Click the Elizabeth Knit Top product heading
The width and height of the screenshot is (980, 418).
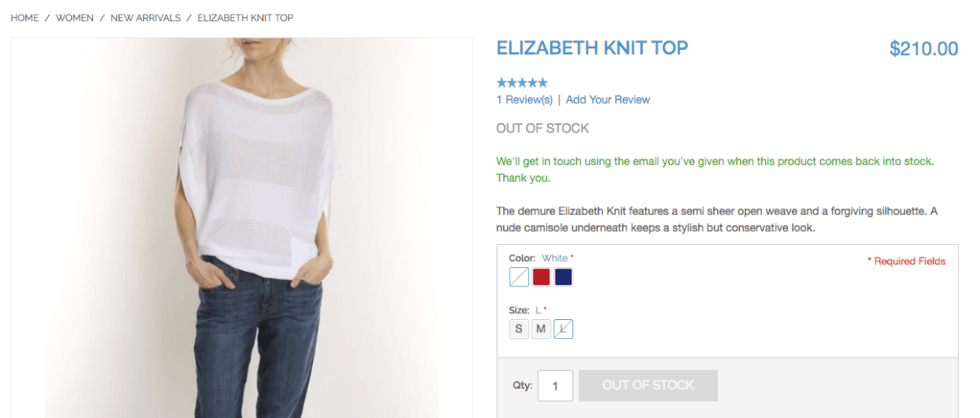coord(592,48)
